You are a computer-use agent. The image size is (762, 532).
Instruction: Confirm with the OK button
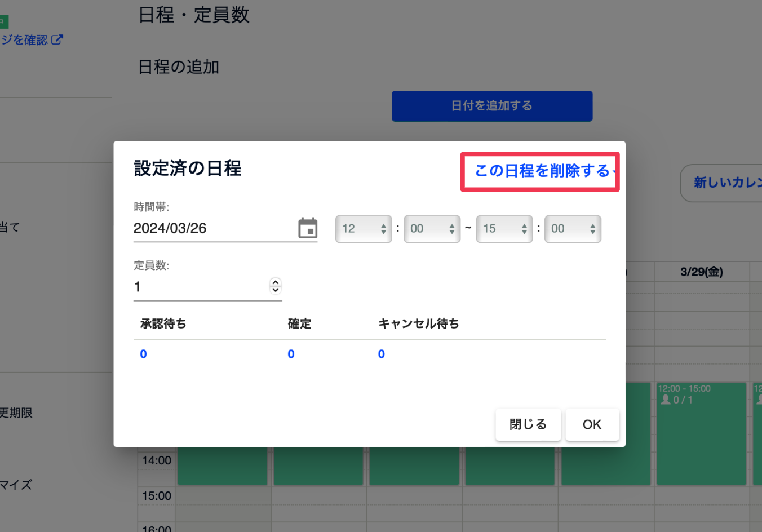[x=592, y=424]
